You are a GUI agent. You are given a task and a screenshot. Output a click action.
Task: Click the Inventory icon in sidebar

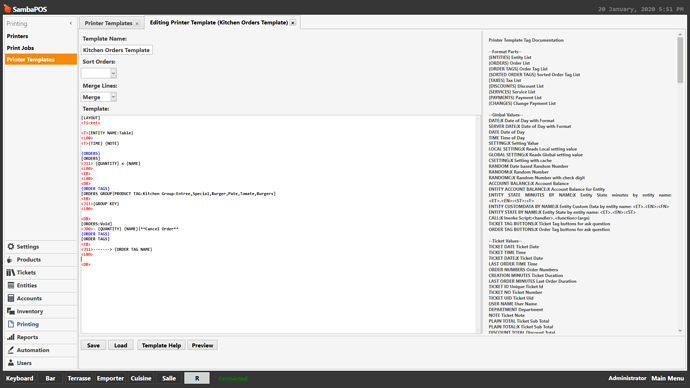coord(11,311)
